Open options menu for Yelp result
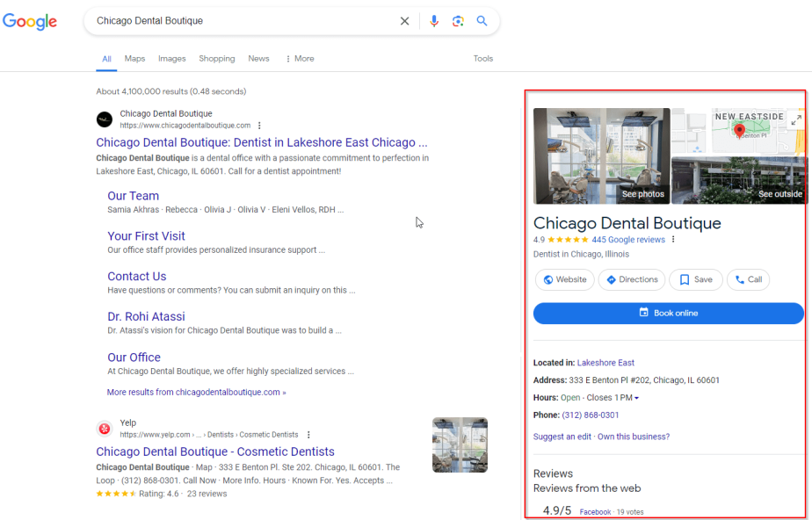The width and height of the screenshot is (812, 520). [308, 435]
